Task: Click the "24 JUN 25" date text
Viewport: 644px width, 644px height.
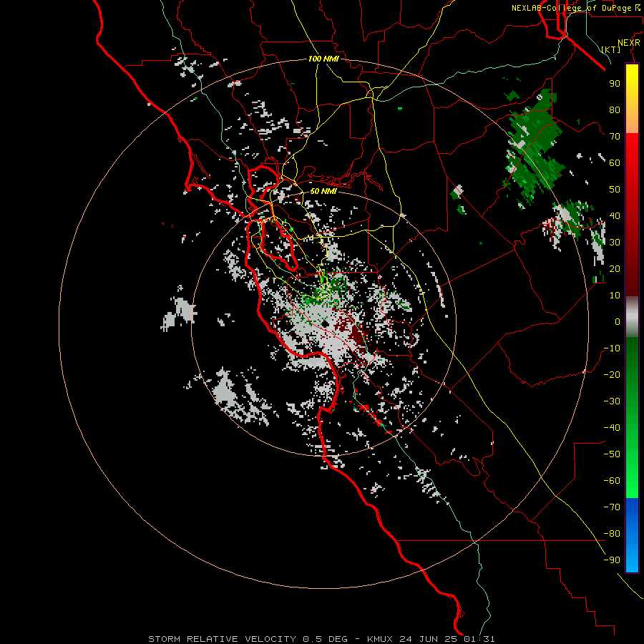Action: tap(428, 639)
